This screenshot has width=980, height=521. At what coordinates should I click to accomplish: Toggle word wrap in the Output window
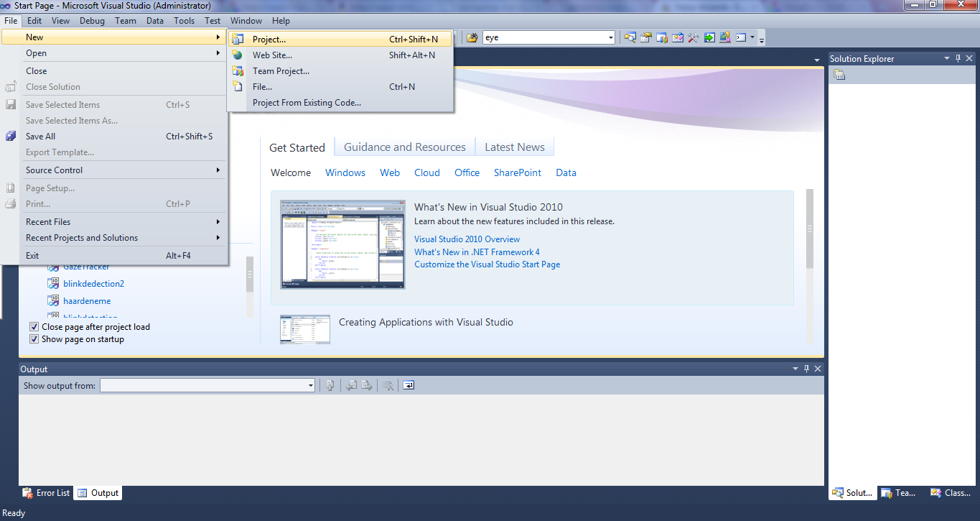408,385
